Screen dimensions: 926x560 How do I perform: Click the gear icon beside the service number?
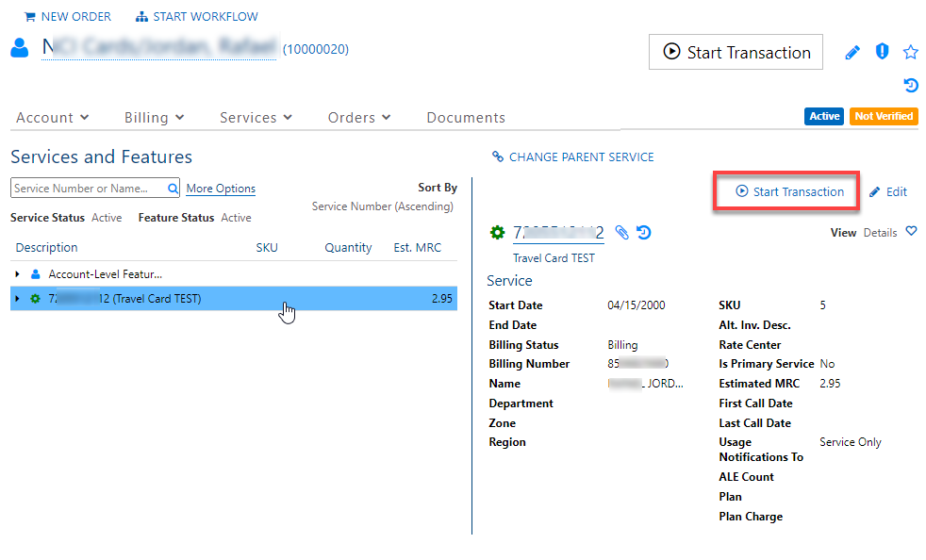(498, 232)
